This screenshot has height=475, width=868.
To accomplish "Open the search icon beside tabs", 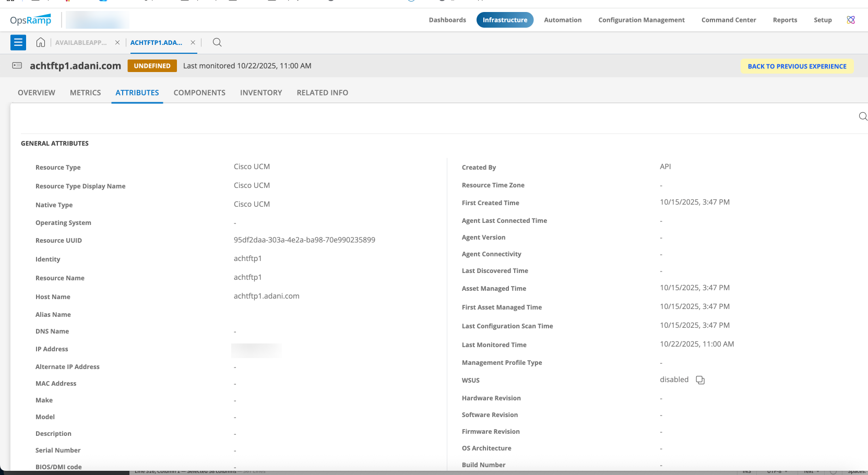I will click(217, 42).
